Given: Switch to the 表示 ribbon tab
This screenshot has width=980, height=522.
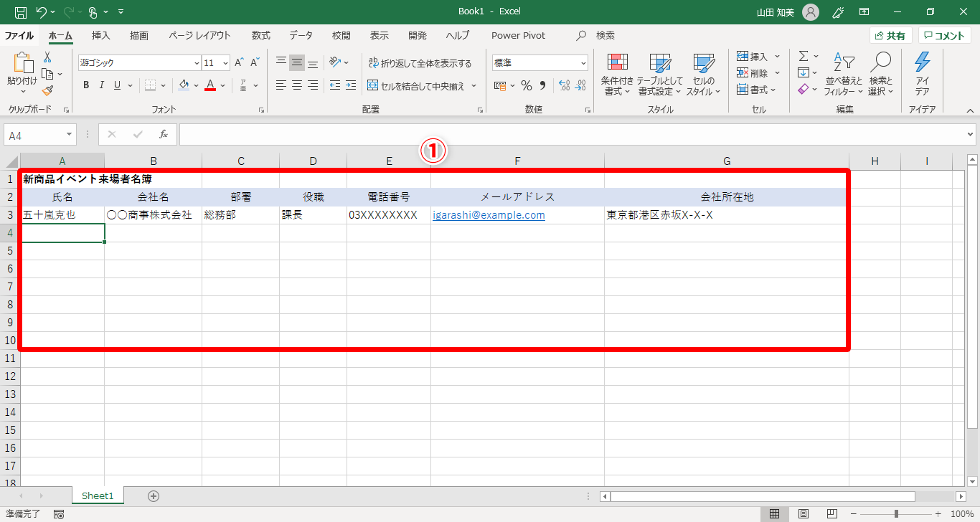Looking at the screenshot, I should 380,35.
